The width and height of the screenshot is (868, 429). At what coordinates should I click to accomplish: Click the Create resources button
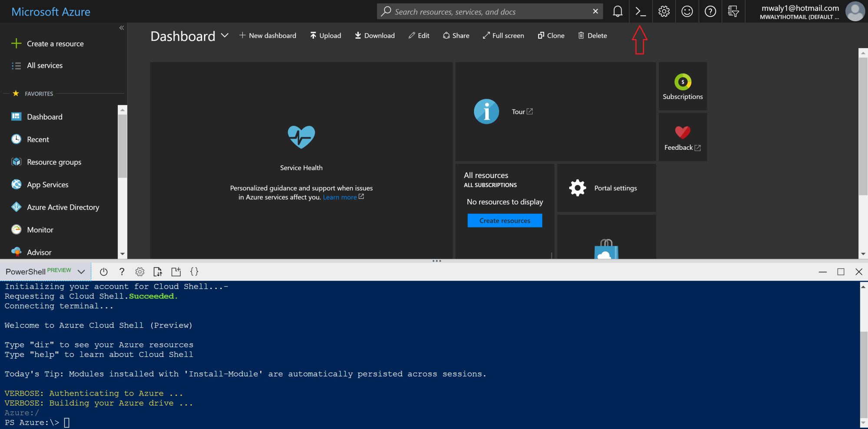[x=505, y=221]
